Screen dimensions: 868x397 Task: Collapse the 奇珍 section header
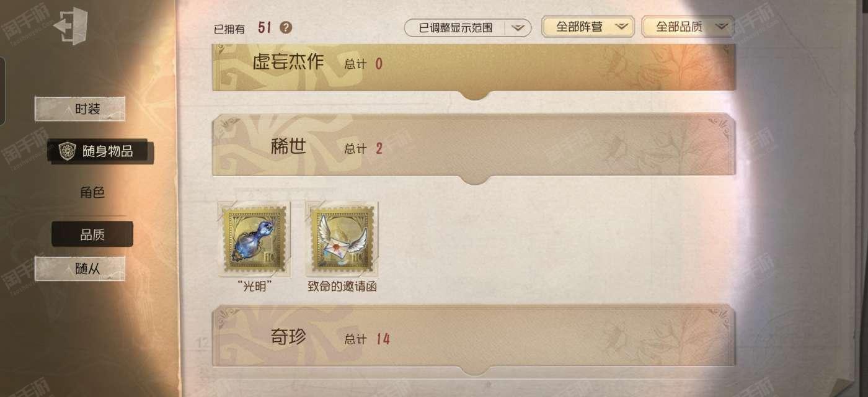[474, 338]
